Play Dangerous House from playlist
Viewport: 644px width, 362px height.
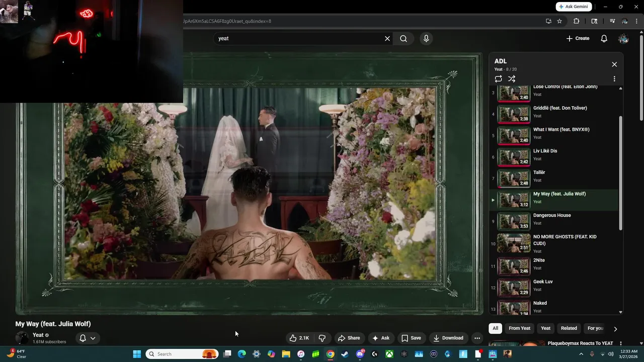554,222
